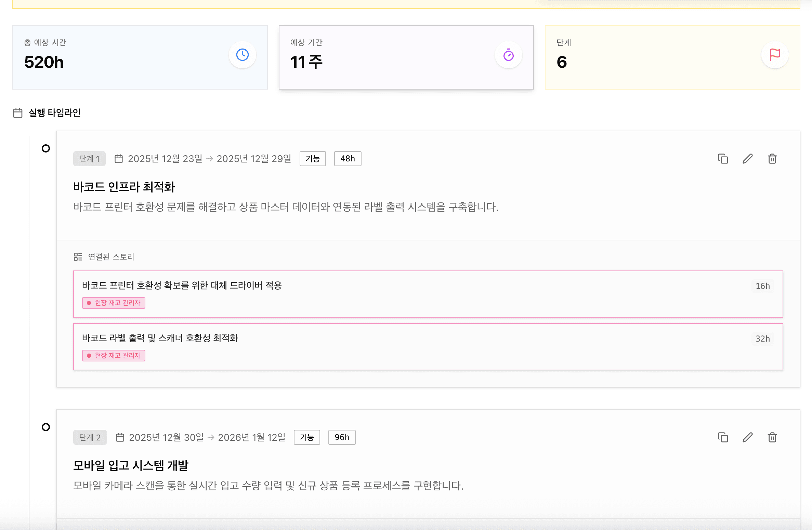Click the 모바일 입고 시스템 개발 title
This screenshot has height=530, width=812.
131,465
